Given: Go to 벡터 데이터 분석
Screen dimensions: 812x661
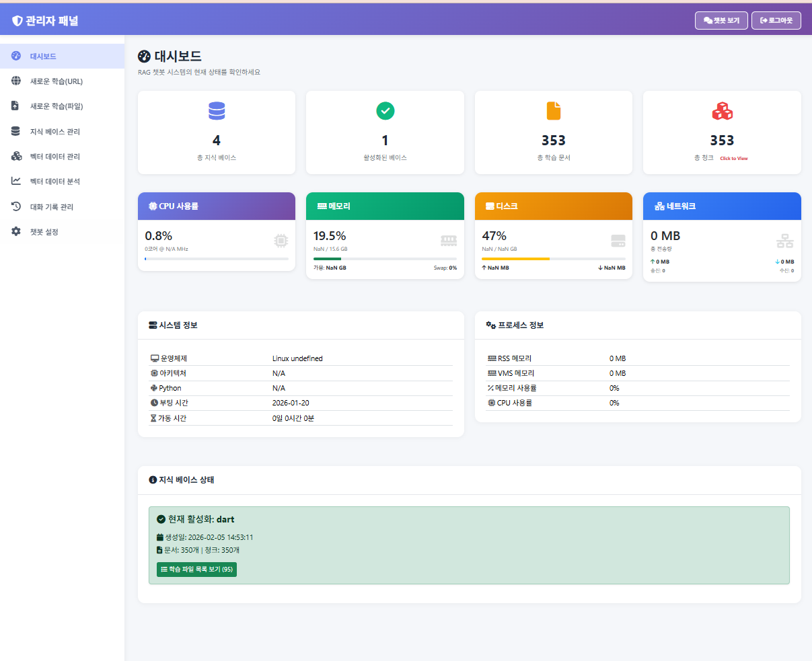Looking at the screenshot, I should [62, 181].
